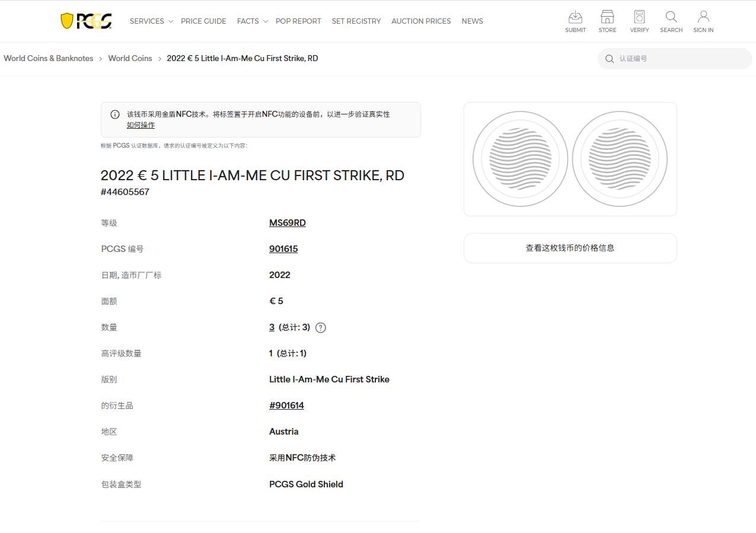Open the question mark help beside population count
Image resolution: width=756 pixels, height=533 pixels.
click(320, 327)
